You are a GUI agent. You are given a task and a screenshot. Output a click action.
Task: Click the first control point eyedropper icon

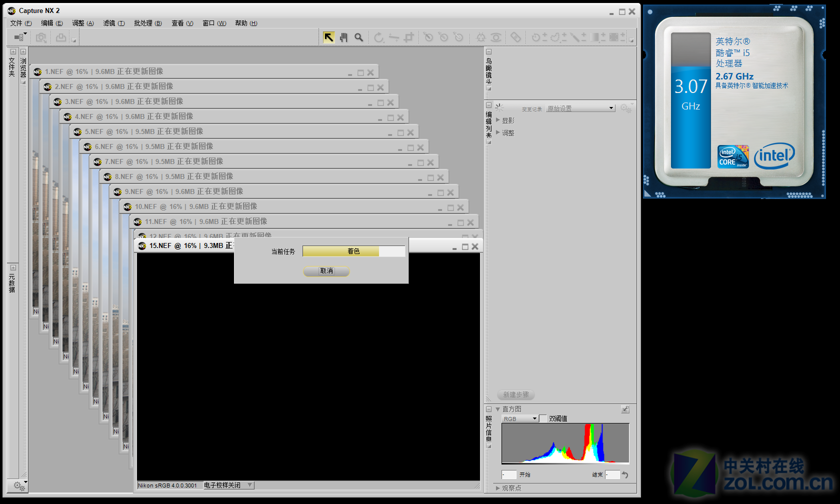[428, 37]
